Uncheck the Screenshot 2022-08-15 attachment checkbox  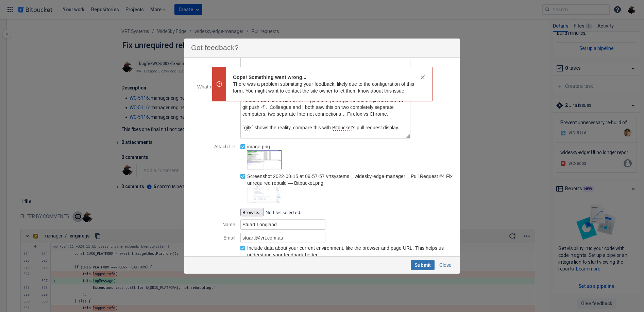coord(243,176)
